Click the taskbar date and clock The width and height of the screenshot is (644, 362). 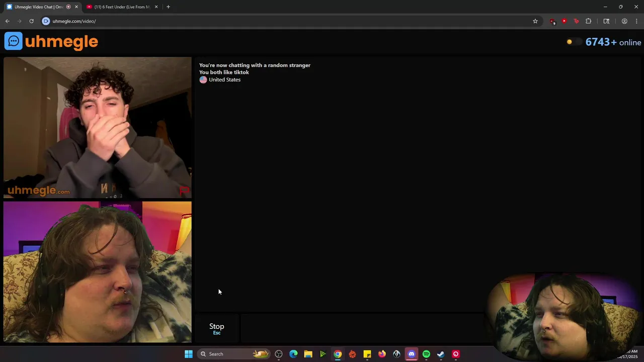click(627, 354)
